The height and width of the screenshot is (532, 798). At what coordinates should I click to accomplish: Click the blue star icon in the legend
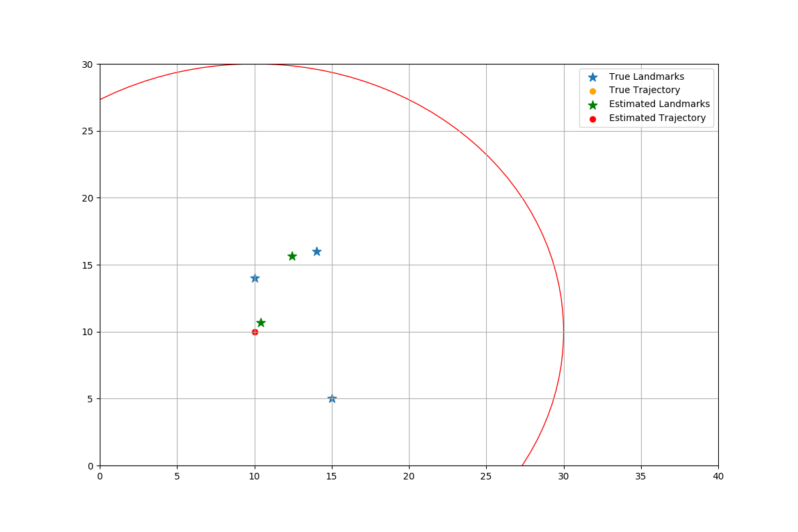coord(593,77)
